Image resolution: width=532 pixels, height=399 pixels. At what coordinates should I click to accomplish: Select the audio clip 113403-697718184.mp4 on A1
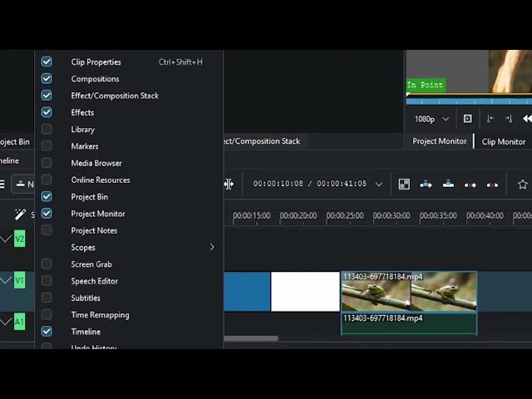[x=409, y=323]
